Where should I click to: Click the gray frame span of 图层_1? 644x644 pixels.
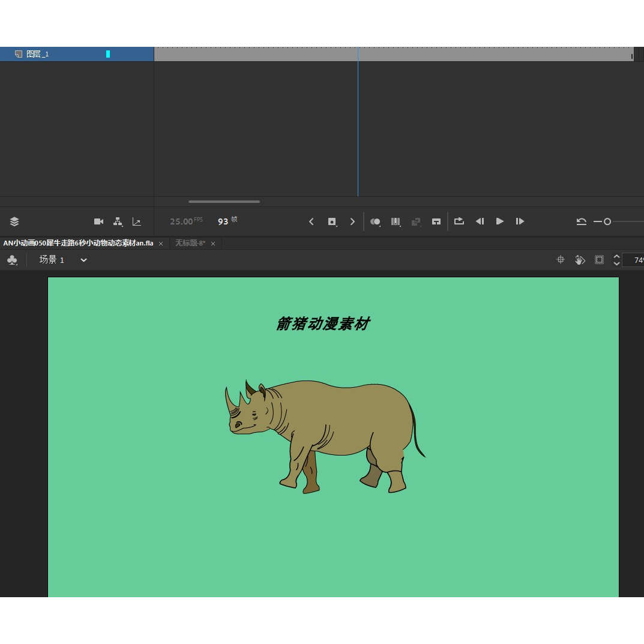394,54
